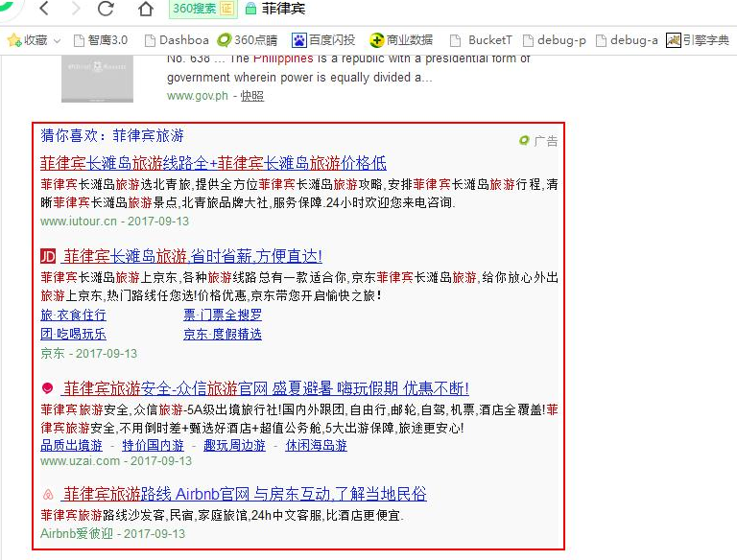Viewport: 737px width, 560px height.
Task: Click the Airbnb官网 ad title link
Action: [x=245, y=494]
